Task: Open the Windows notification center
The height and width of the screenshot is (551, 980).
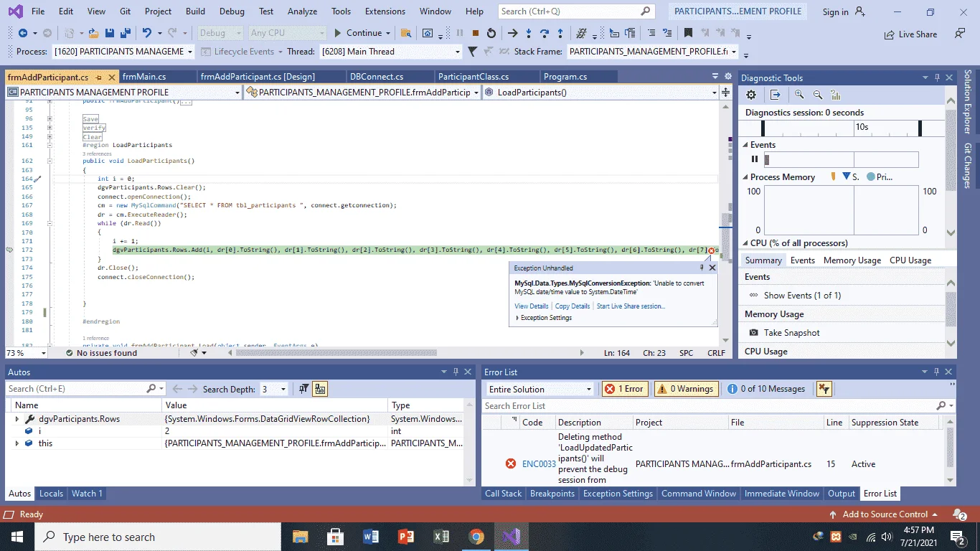Action: [958, 537]
